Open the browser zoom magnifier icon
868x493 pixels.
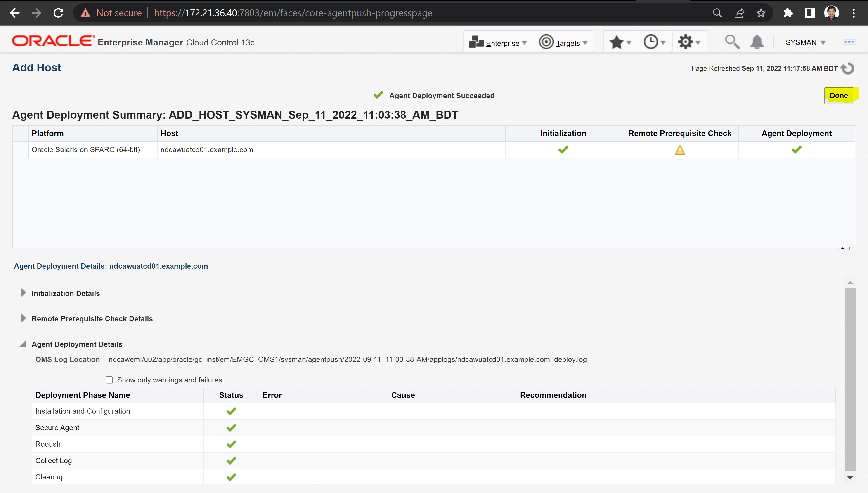click(x=717, y=13)
